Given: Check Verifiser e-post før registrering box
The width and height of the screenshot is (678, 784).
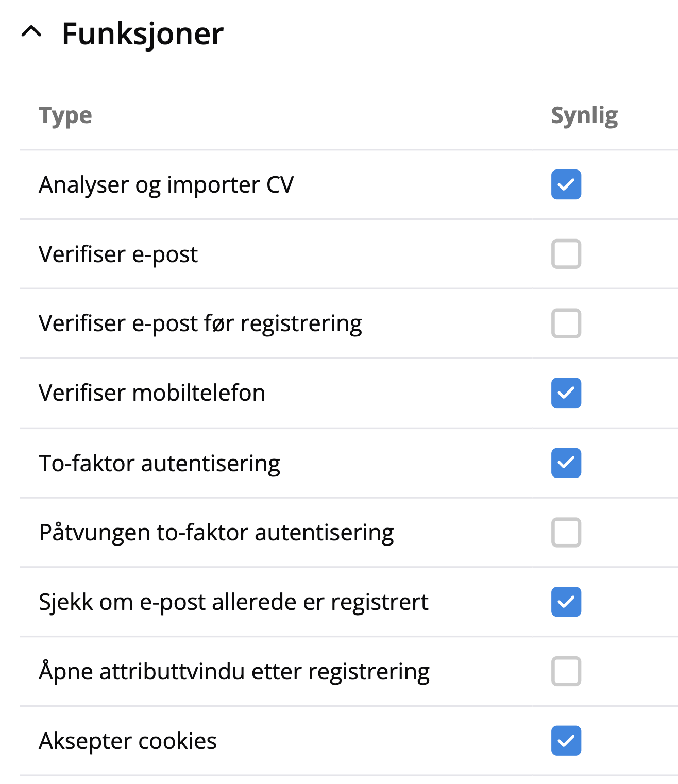Looking at the screenshot, I should click(x=566, y=323).
